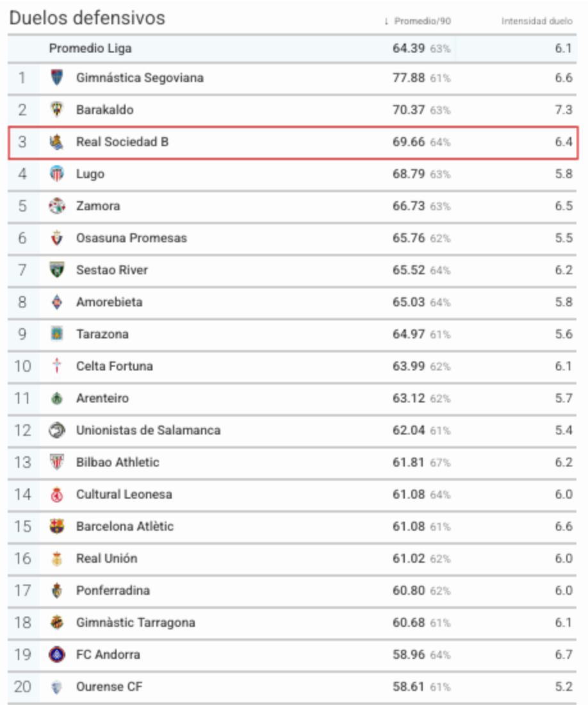The width and height of the screenshot is (588, 705).
Task: Open the Sestao River team link
Action: [x=112, y=270]
